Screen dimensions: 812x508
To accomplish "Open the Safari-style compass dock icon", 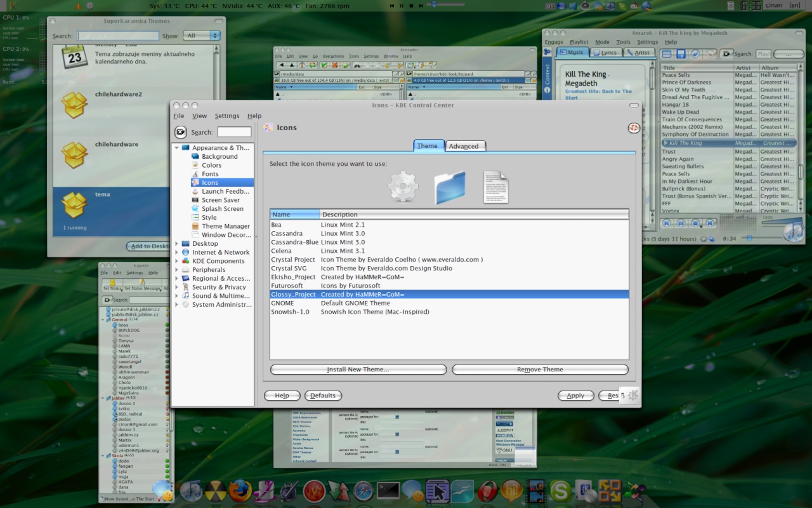I will point(363,491).
